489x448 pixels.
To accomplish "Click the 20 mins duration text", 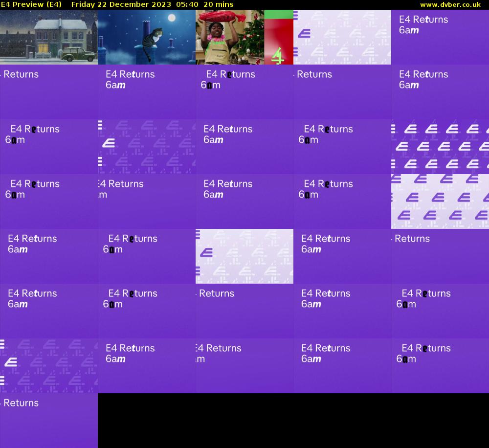I will (x=218, y=4).
